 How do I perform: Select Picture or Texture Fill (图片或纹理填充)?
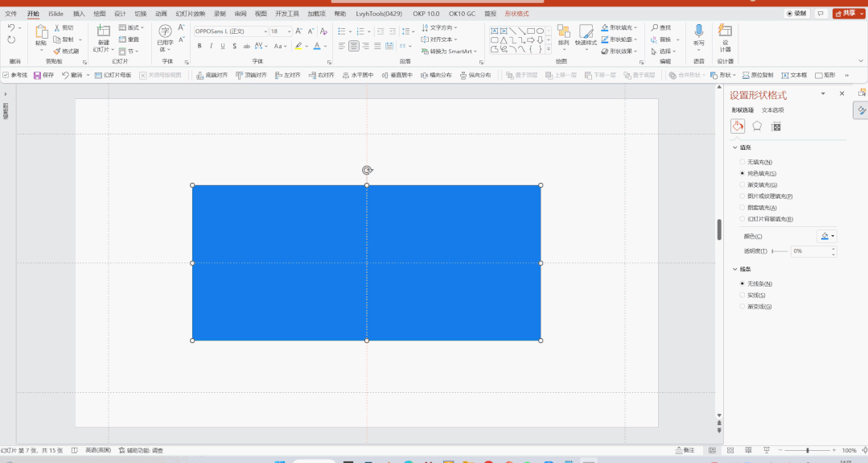pyautogui.click(x=743, y=196)
